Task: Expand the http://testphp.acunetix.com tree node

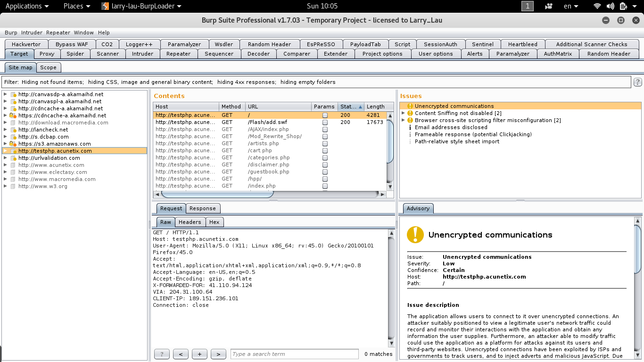Action: [5, 151]
